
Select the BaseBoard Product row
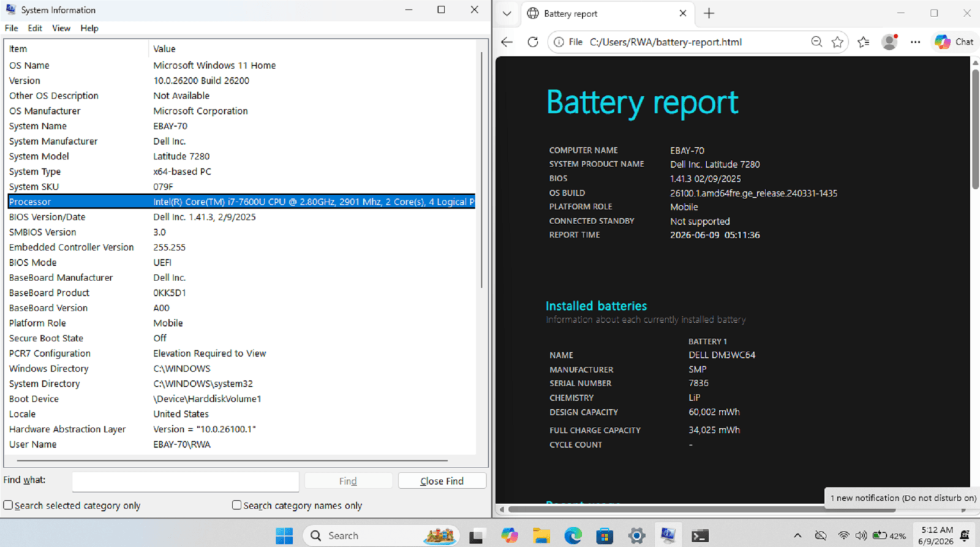tap(241, 293)
